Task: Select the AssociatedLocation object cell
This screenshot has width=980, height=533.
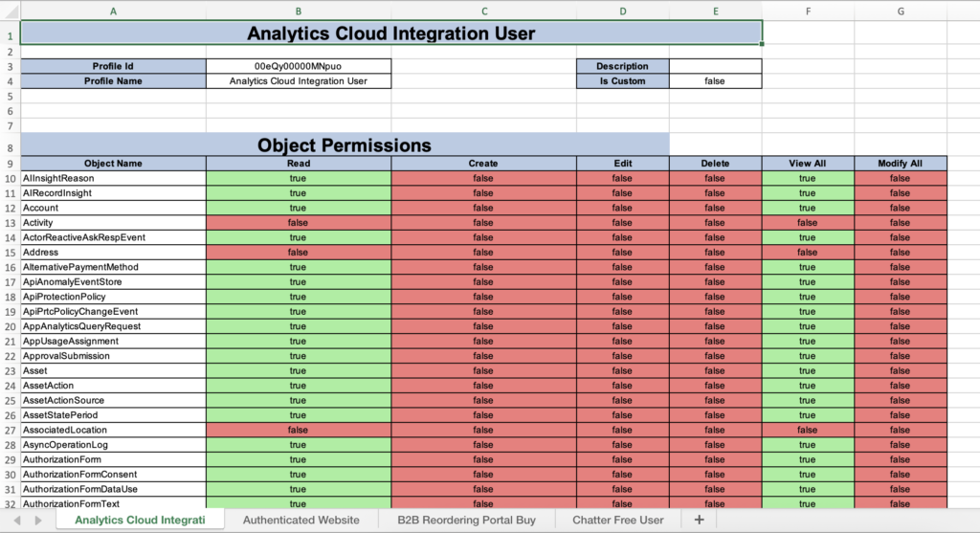Action: tap(113, 431)
